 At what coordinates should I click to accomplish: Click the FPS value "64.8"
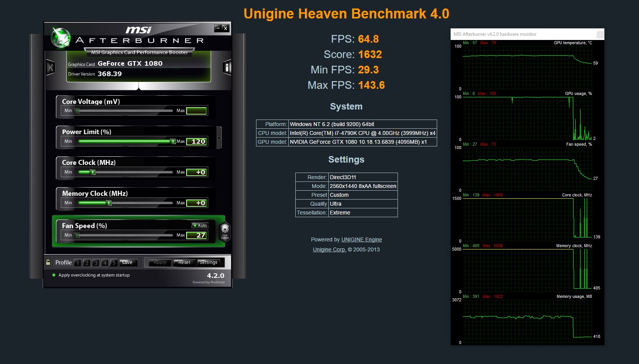click(x=368, y=39)
